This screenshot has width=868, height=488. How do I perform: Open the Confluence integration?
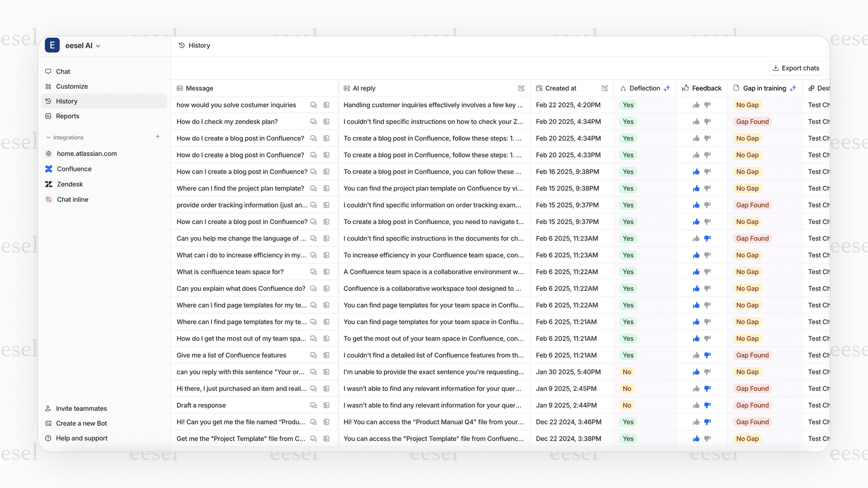tap(74, 169)
